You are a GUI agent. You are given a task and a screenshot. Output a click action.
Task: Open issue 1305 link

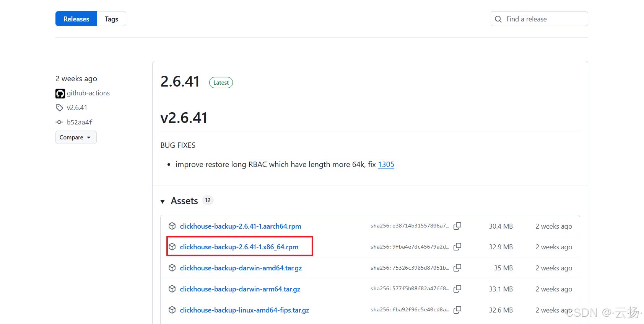pyautogui.click(x=386, y=164)
